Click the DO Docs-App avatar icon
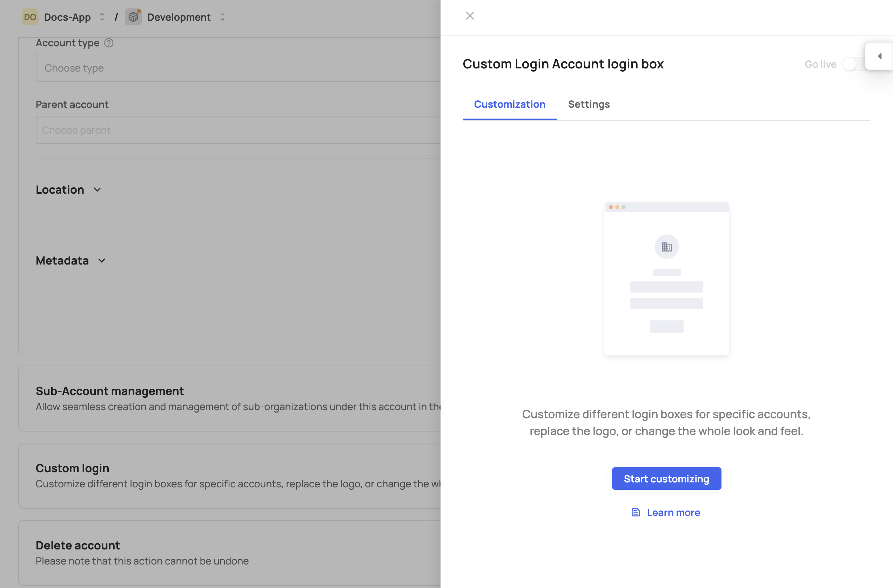893x588 pixels. [x=30, y=17]
